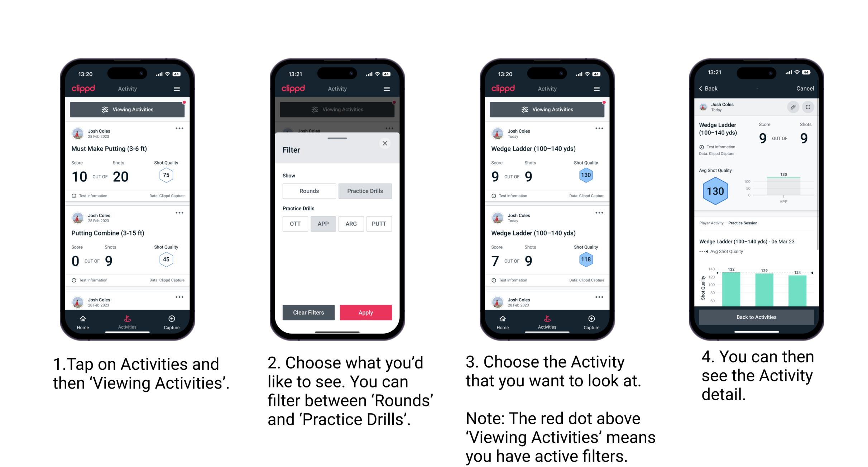Viewport: 868px width, 467px height.
Task: Toggle the 'Rounds' filter button
Action: pos(309,190)
